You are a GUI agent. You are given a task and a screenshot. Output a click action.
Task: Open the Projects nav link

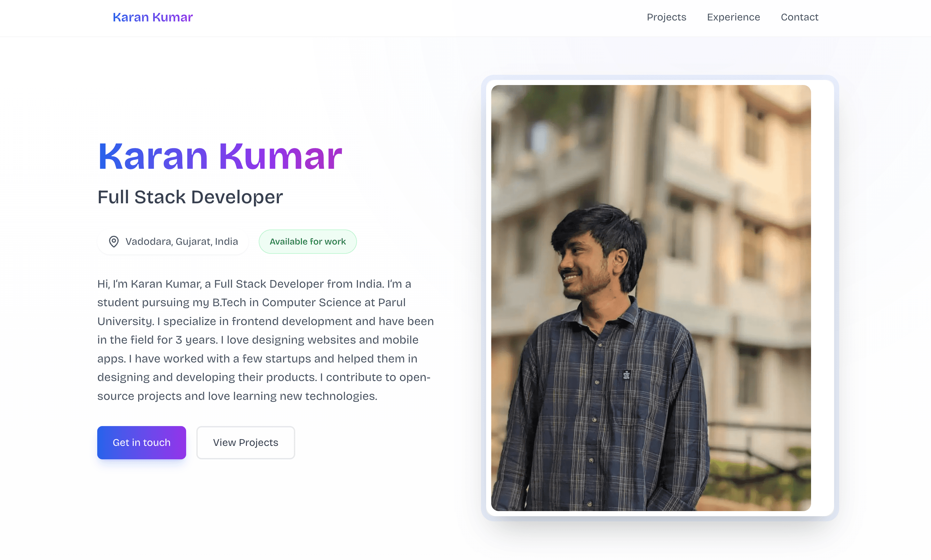point(667,17)
